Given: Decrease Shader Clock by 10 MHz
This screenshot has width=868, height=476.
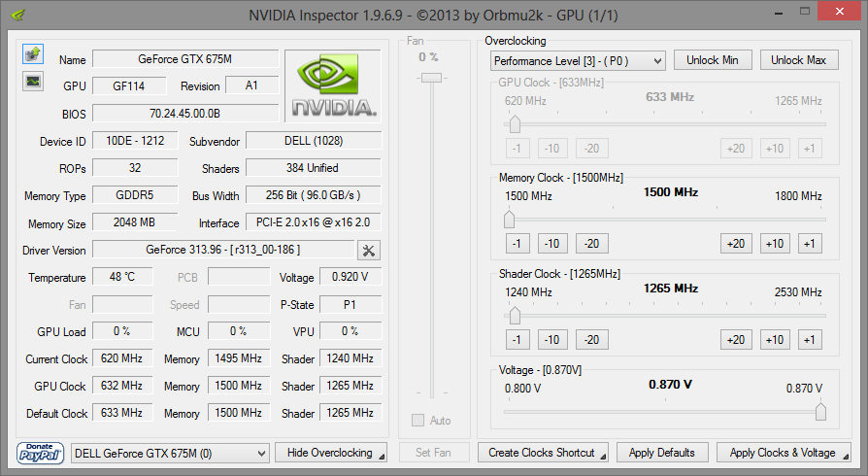Looking at the screenshot, I should point(552,340).
